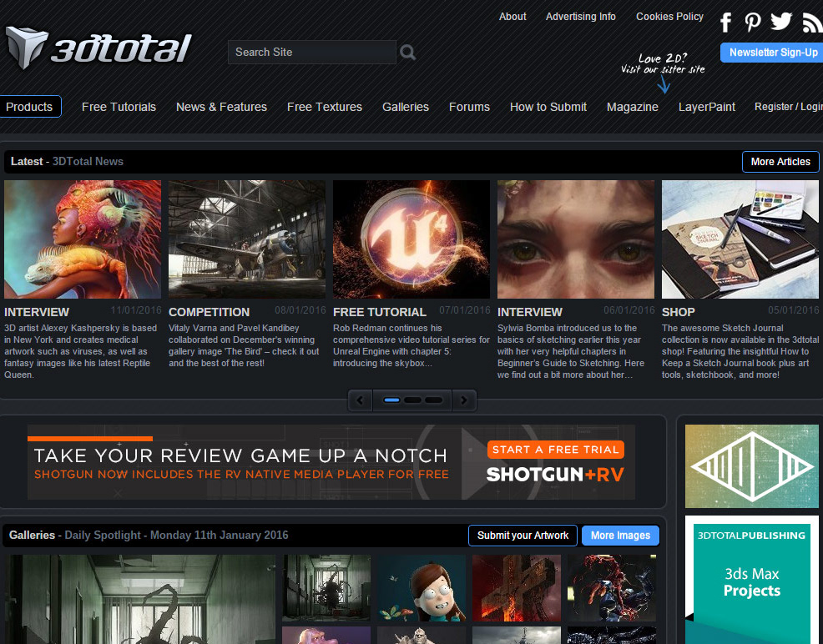Open the diamond logo sidebar ad
823x644 pixels.
(x=751, y=466)
